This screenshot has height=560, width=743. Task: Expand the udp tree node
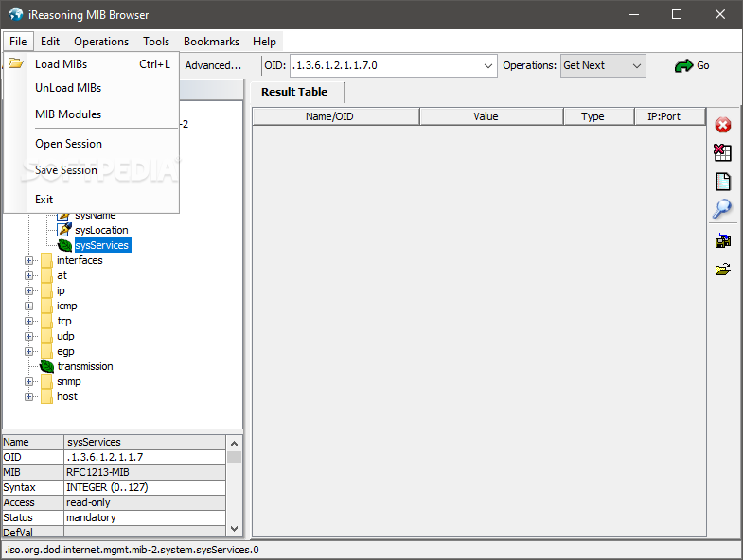29,337
